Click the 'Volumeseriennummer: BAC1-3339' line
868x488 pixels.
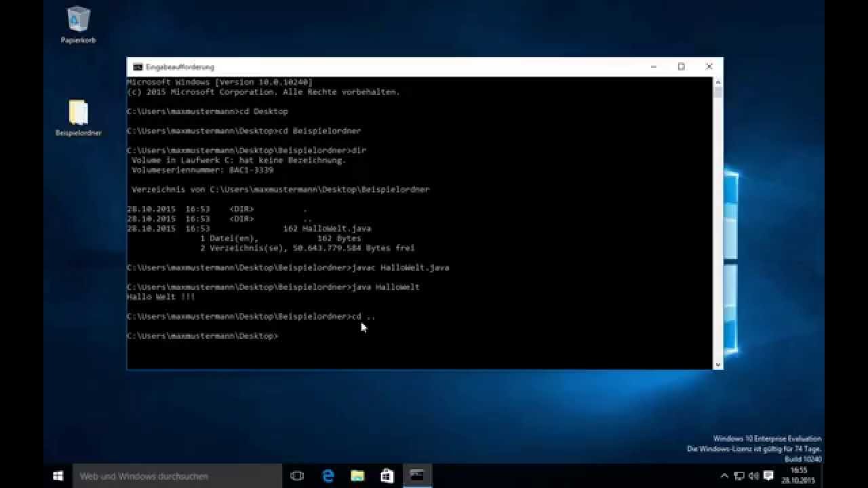coord(202,170)
